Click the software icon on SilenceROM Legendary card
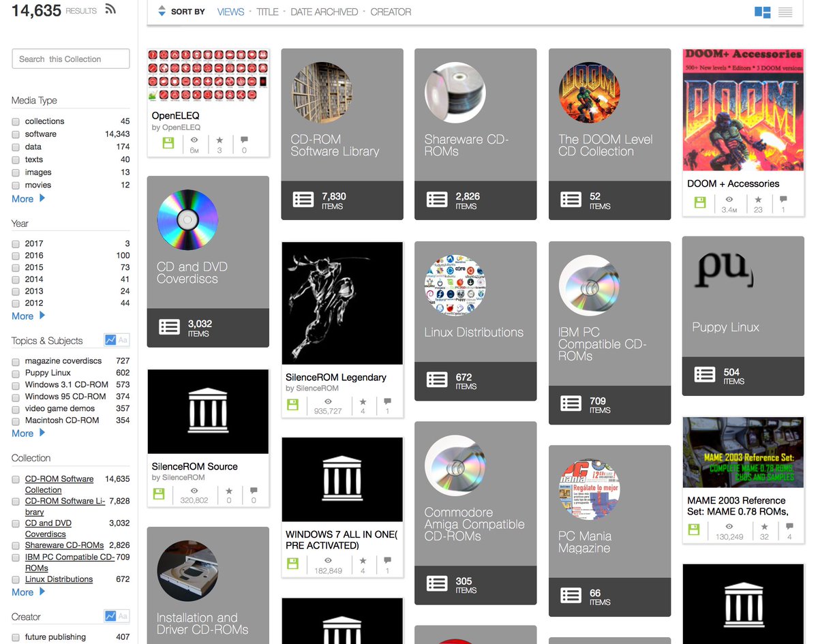Screen dimensions: 818x644 [x=292, y=405]
